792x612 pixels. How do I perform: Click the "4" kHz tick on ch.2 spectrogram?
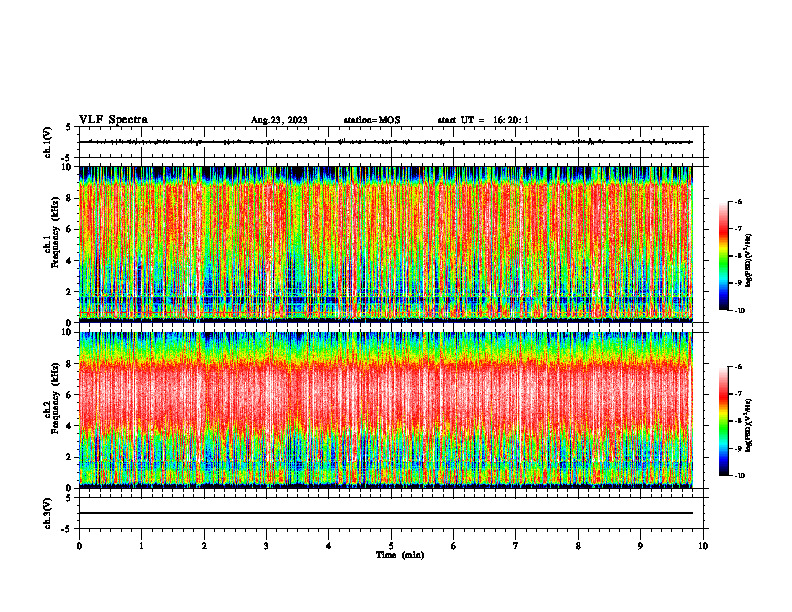71,426
